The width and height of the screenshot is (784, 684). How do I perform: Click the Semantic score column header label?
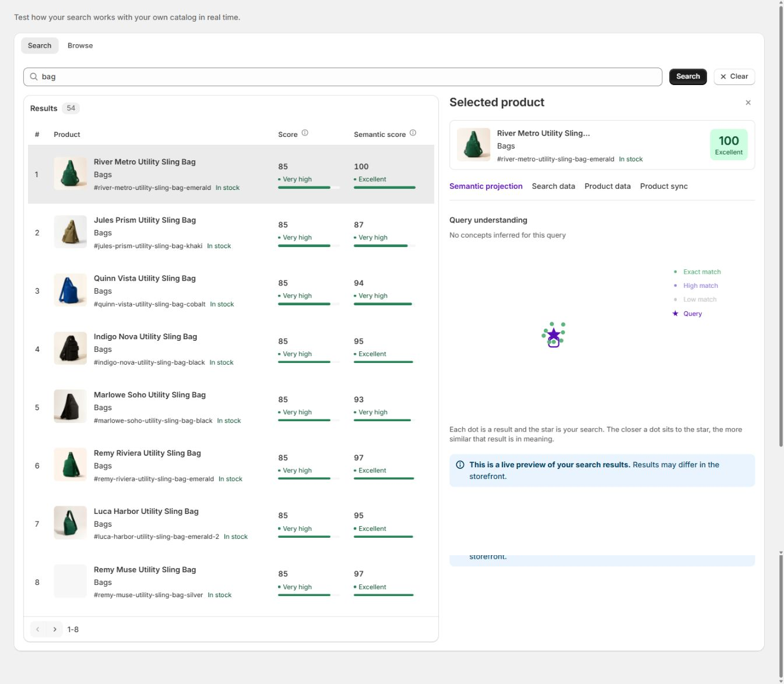tap(379, 135)
